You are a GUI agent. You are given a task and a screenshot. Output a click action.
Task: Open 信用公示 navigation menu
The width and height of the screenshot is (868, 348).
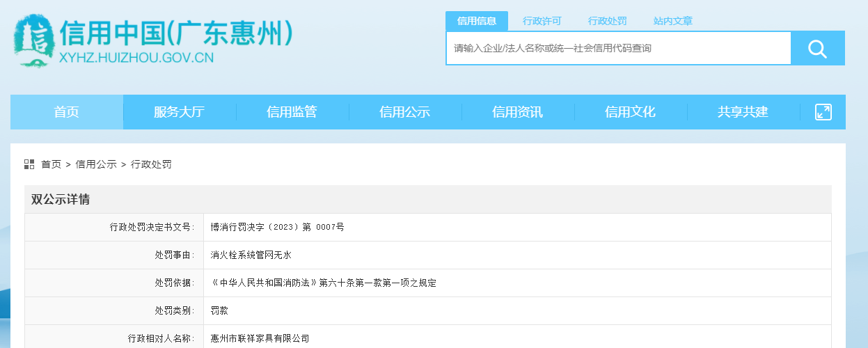pyautogui.click(x=405, y=112)
